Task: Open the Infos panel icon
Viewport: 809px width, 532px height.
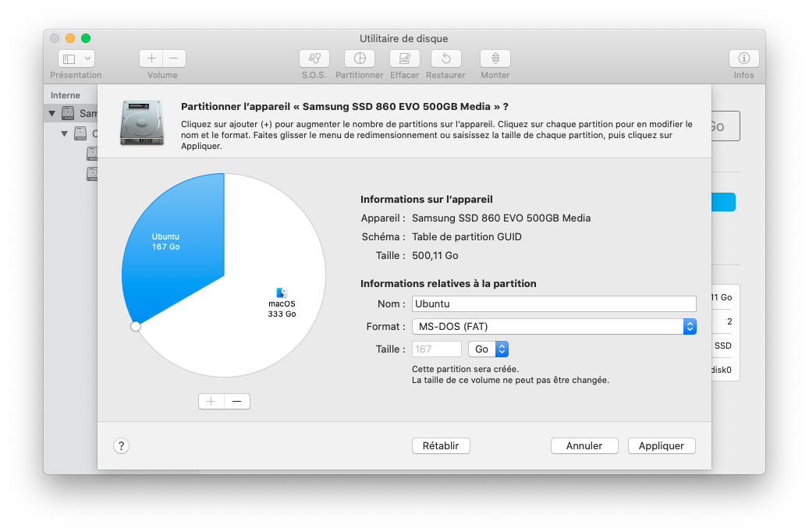Action: [x=743, y=59]
